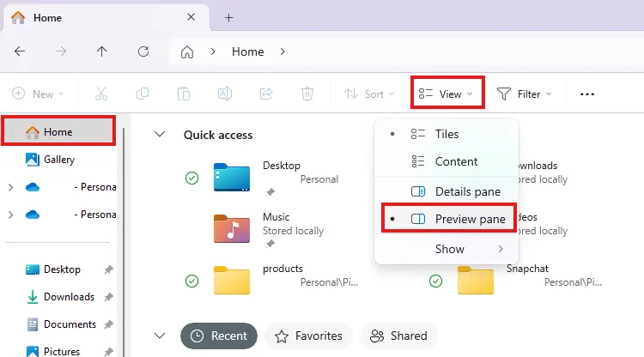Switch to the Shared tab
The width and height of the screenshot is (644, 357).
pyautogui.click(x=398, y=336)
